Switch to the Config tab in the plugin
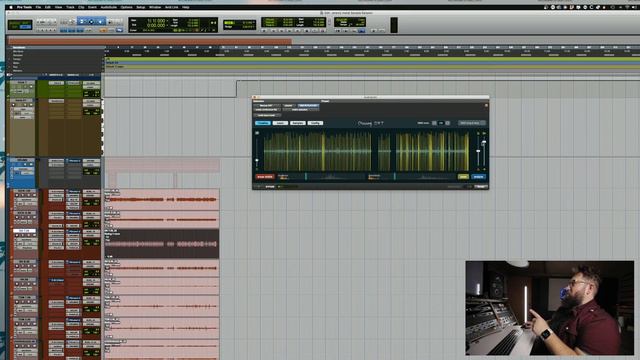The height and width of the screenshot is (360, 640). click(315, 123)
